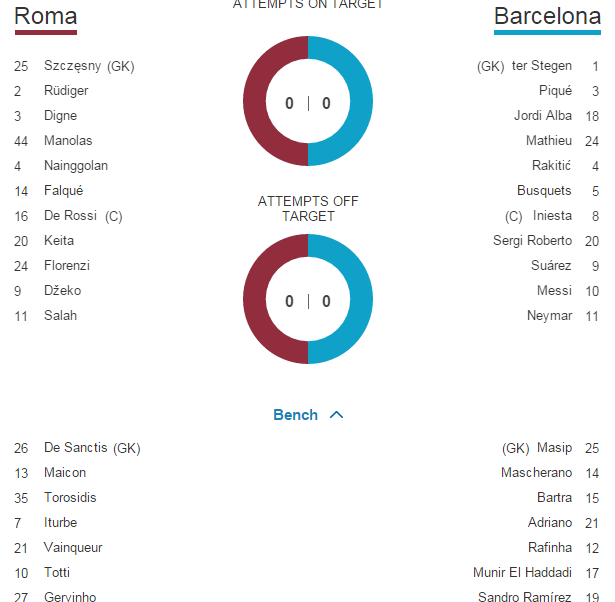This screenshot has height=602, width=615.
Task: Select the Roma team heading
Action: [x=46, y=17]
